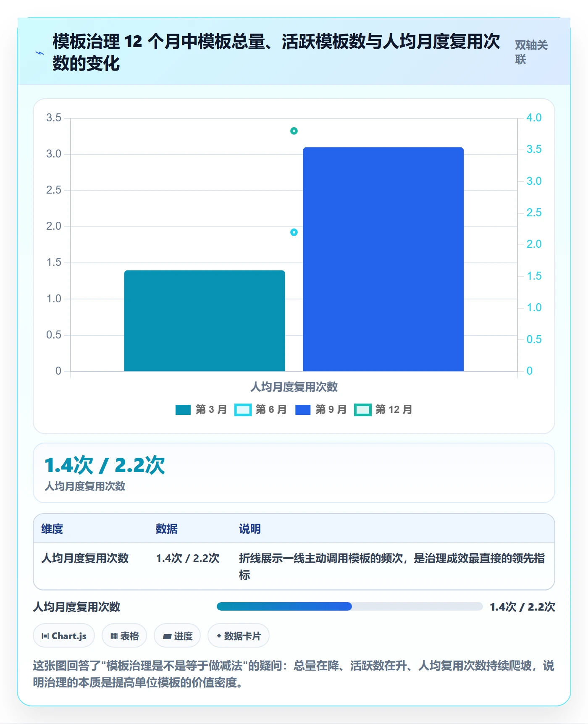588x724 pixels.
Task: Click the lower cyan data point marker
Action: coord(294,232)
